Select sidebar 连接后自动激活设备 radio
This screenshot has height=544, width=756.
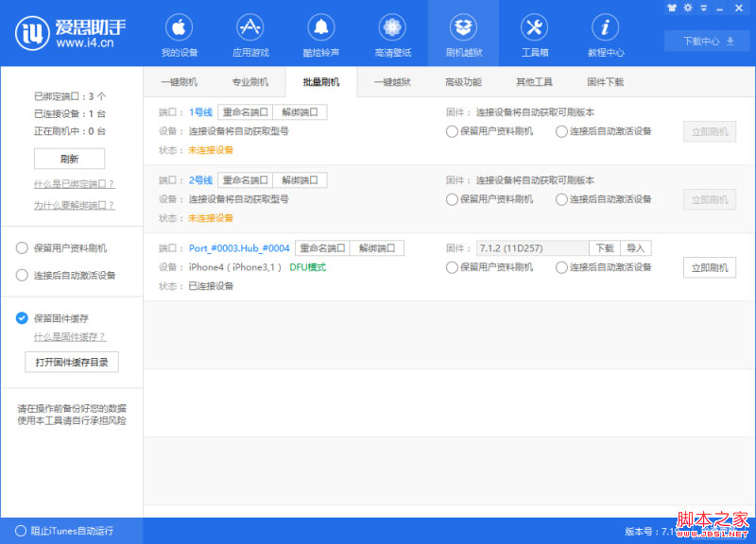coord(22,275)
